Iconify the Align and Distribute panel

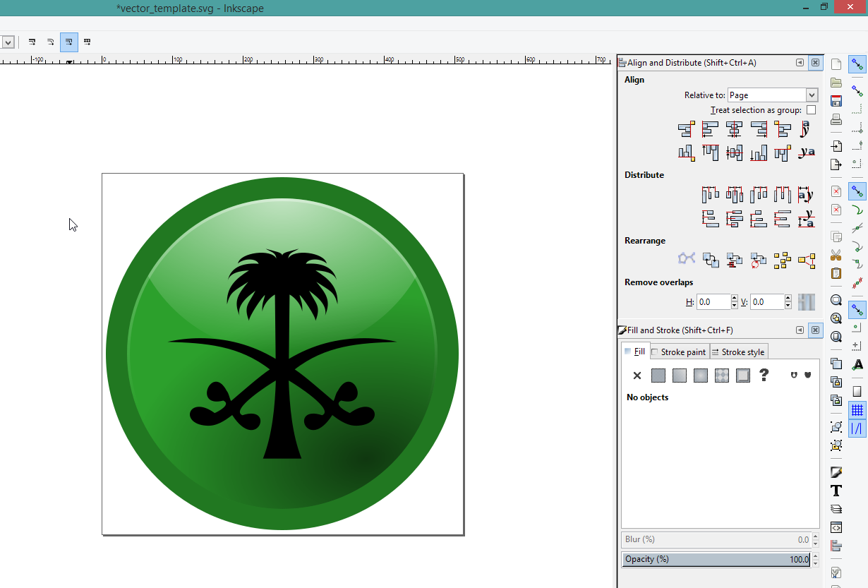pyautogui.click(x=800, y=63)
